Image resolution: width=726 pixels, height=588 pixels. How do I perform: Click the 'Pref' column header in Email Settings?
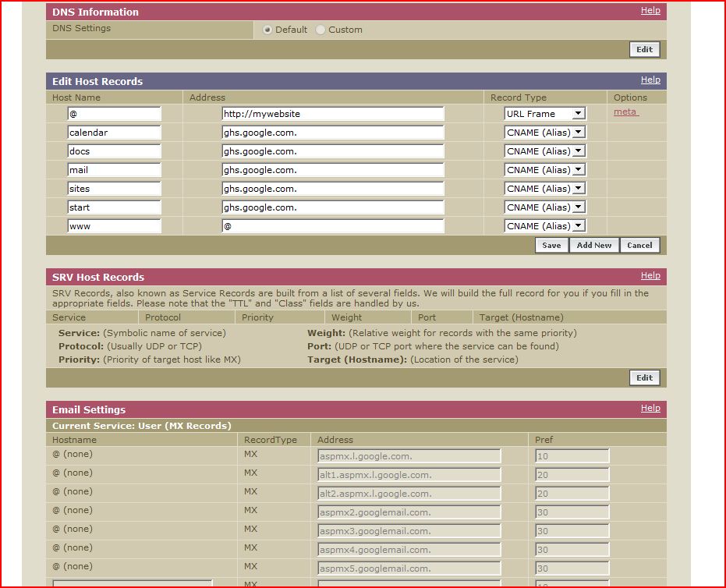click(544, 440)
